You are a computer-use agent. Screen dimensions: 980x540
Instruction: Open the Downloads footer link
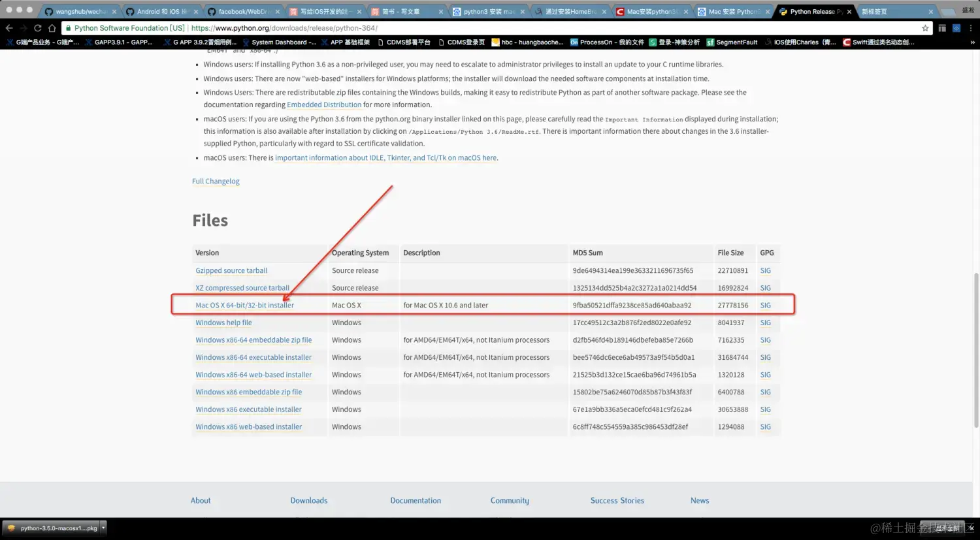[309, 501]
